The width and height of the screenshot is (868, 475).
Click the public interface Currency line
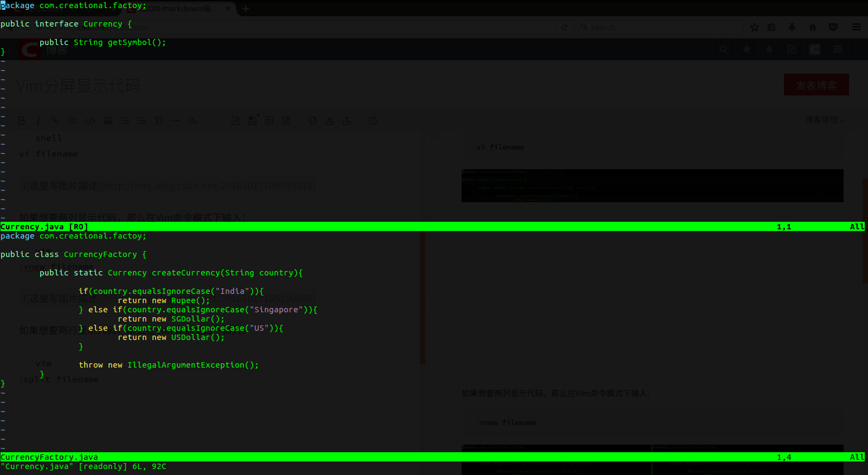[66, 24]
